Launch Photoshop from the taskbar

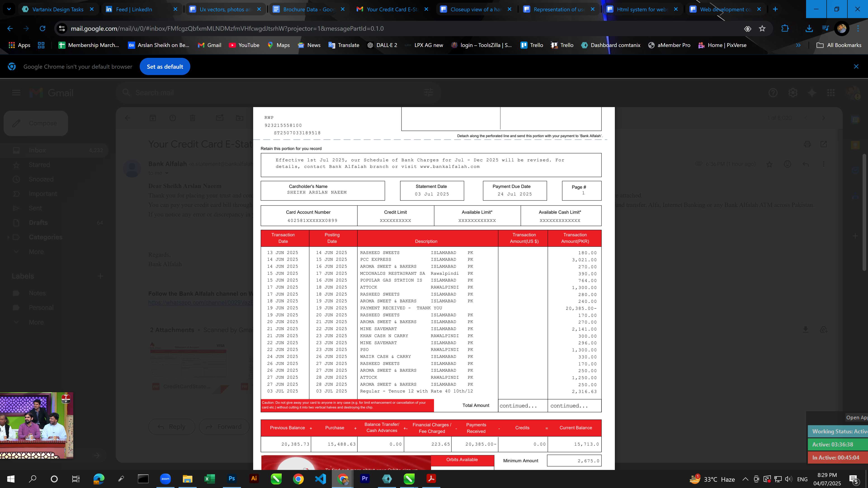[231, 479]
